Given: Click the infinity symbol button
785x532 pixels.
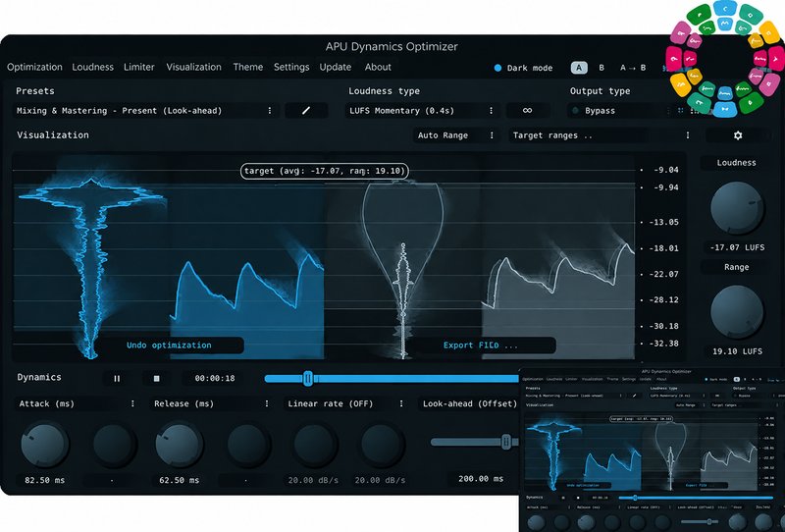Looking at the screenshot, I should (527, 111).
